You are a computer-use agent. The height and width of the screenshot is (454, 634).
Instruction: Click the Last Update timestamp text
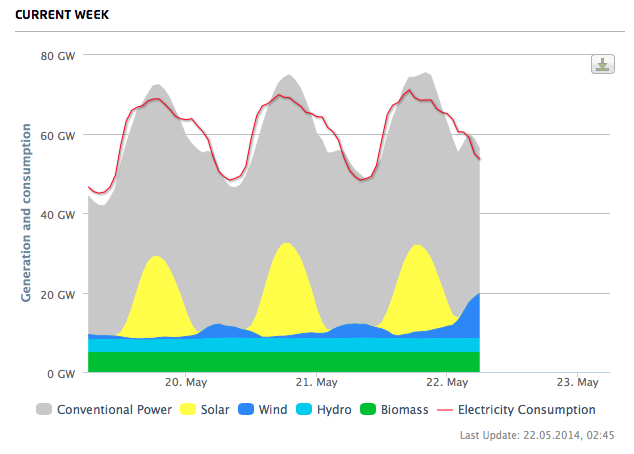click(536, 435)
